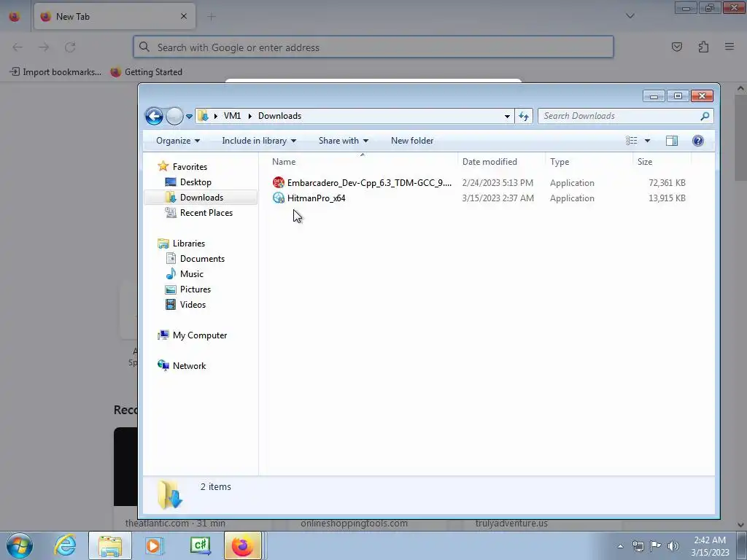The width and height of the screenshot is (747, 560).
Task: Click the volume speaker tray icon
Action: click(x=673, y=546)
